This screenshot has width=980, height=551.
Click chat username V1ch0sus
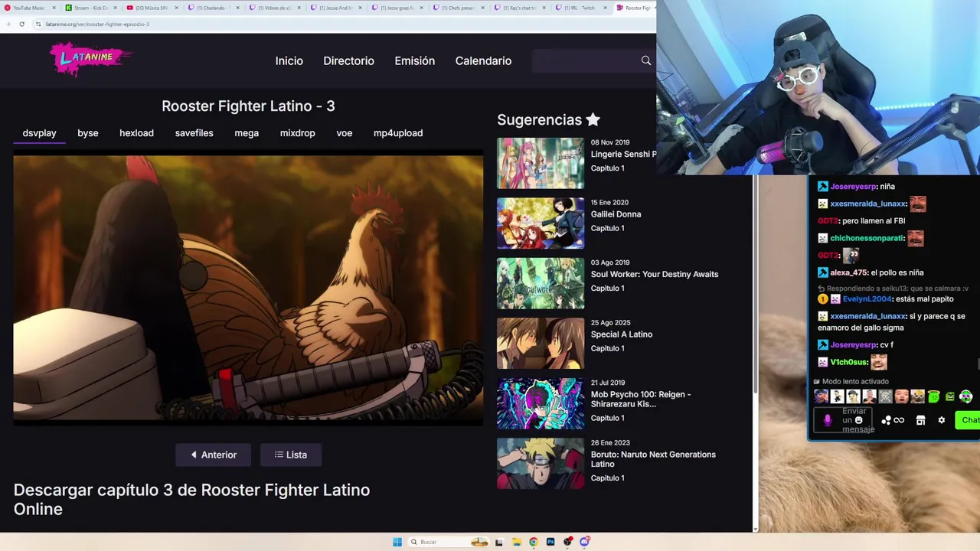[x=848, y=362]
